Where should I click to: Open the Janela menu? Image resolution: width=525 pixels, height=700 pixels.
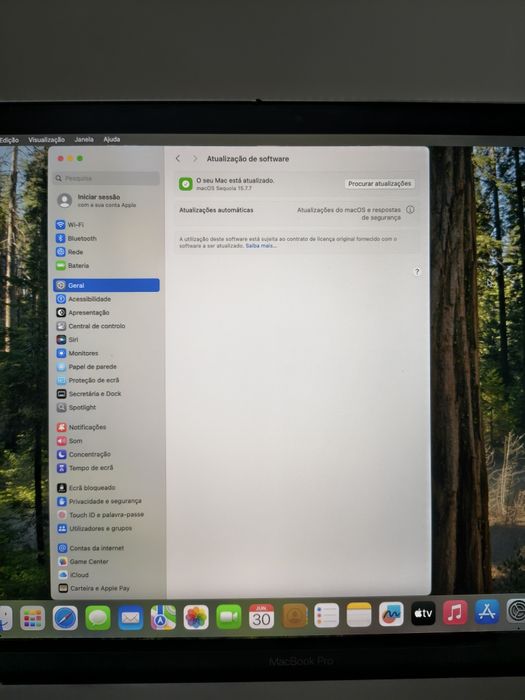pos(84,139)
